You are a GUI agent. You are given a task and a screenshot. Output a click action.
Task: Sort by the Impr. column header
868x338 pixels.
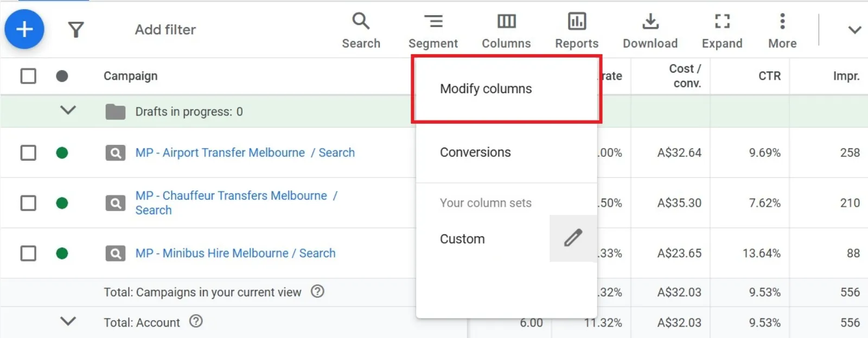846,76
